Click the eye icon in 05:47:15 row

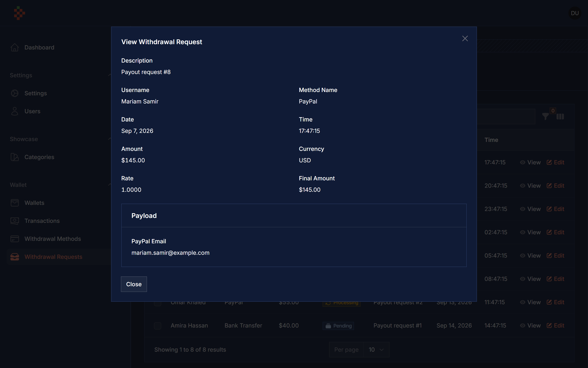(522, 256)
